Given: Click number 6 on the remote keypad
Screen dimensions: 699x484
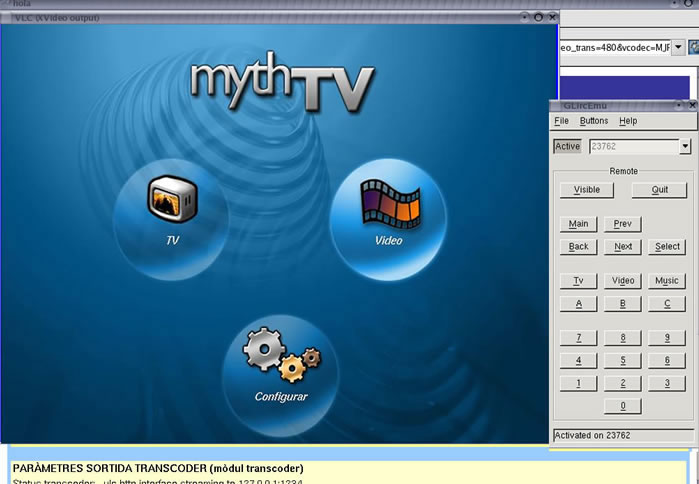Looking at the screenshot, I should pos(667,361).
